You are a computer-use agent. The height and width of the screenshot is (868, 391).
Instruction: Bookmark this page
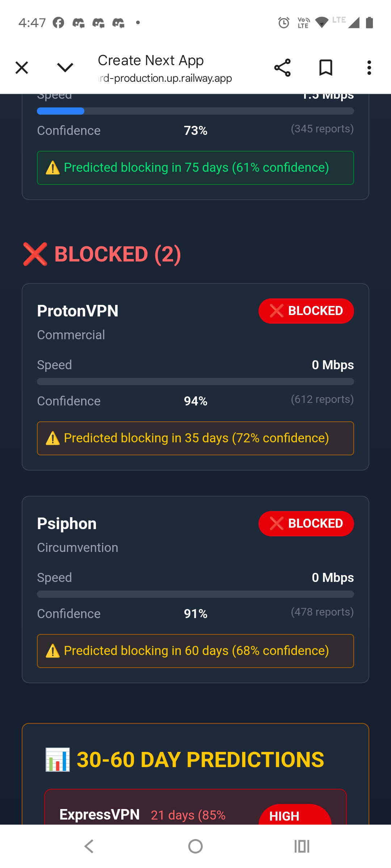(325, 68)
